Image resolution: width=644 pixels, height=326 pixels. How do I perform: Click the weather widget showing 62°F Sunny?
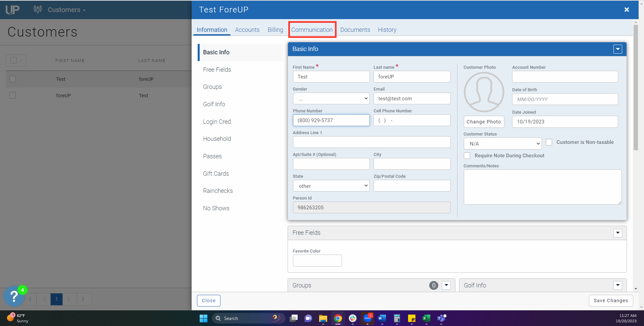pyautogui.click(x=18, y=318)
